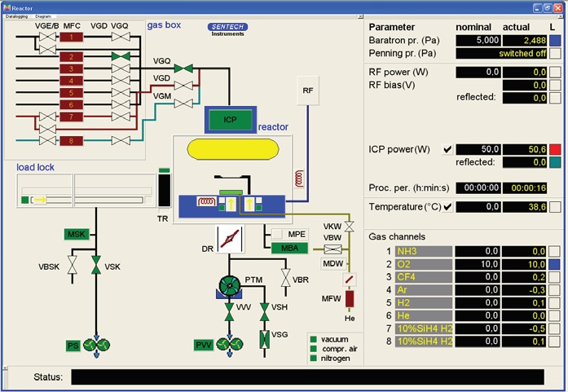The image size is (568, 392).
Task: Click the MFW helium flow controller
Action: 350,299
